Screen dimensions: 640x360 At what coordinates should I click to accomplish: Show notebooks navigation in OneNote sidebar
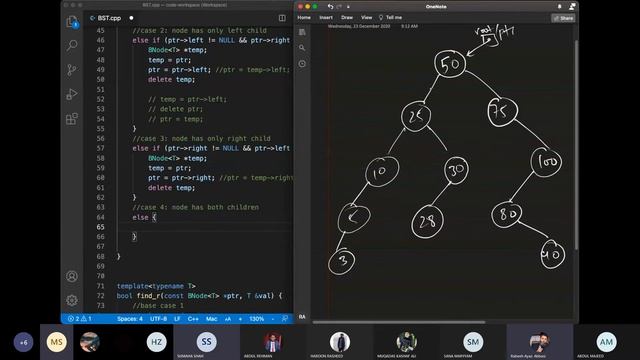(302, 32)
